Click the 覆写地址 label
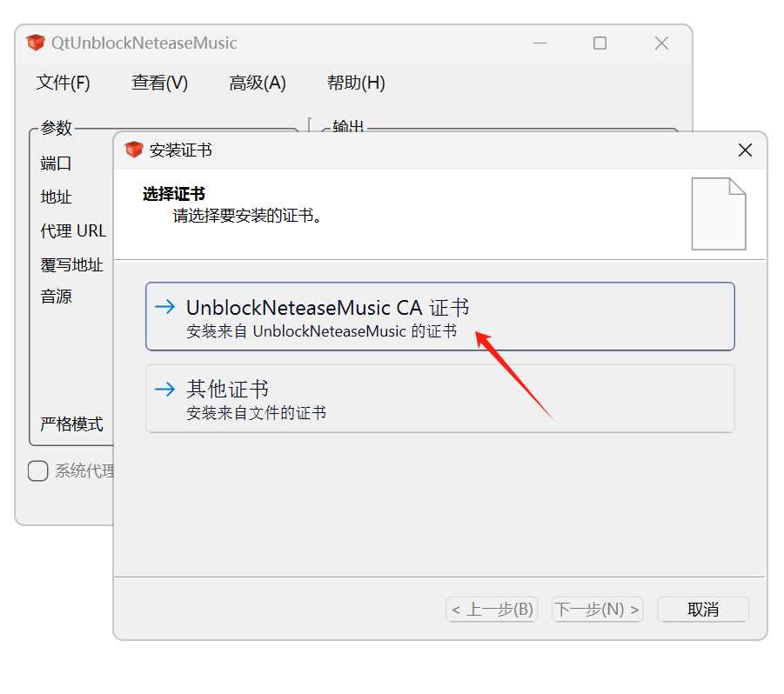Screen dimensions: 784x694 (71, 264)
